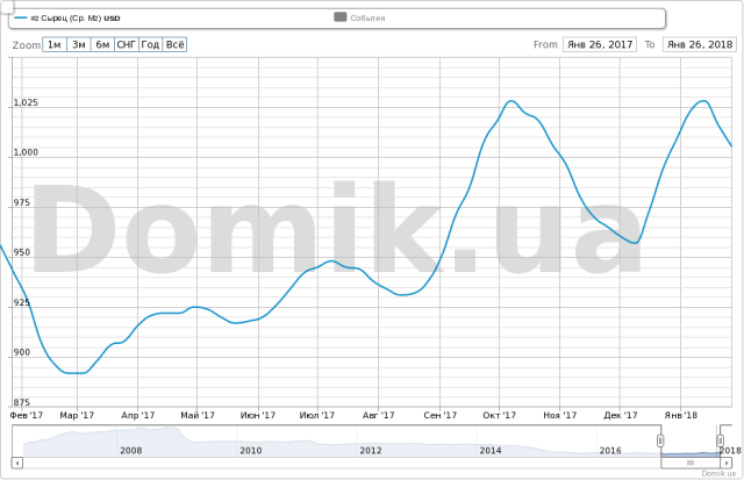Click the Сен '17 axis label
744x480 pixels.
click(440, 415)
